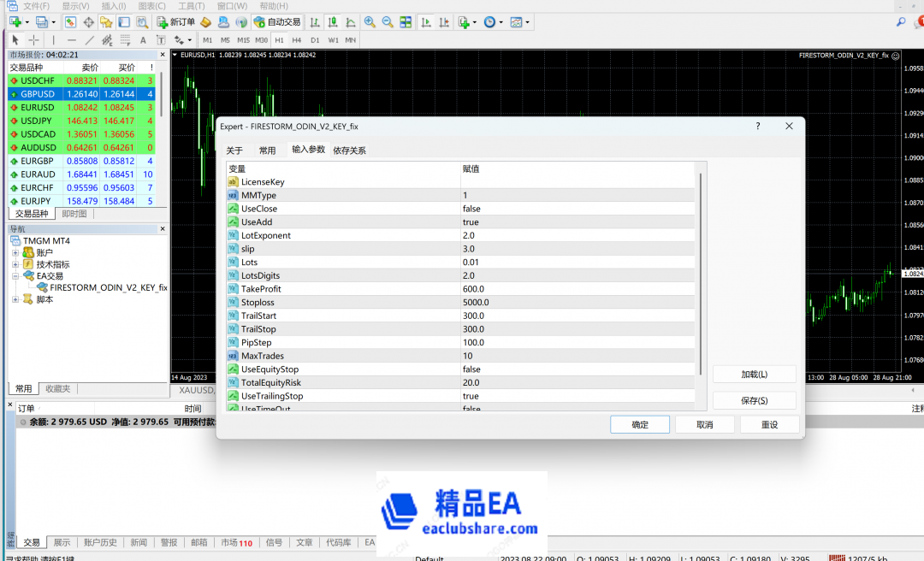Click the 加载(L) button
This screenshot has height=561, width=924.
(x=754, y=375)
